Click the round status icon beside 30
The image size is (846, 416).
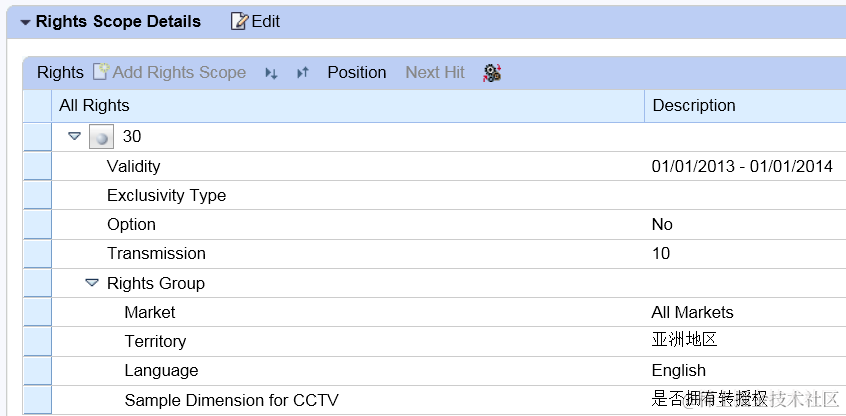click(x=101, y=138)
